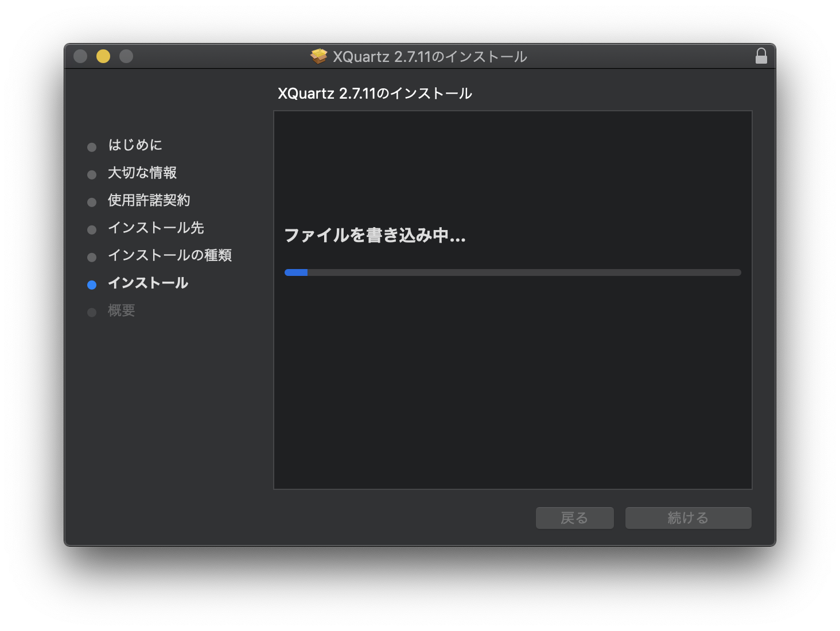Screen dimensions: 840x631
Task: Select the 使用許諾契約 step in the sidebar
Action: click(x=149, y=201)
